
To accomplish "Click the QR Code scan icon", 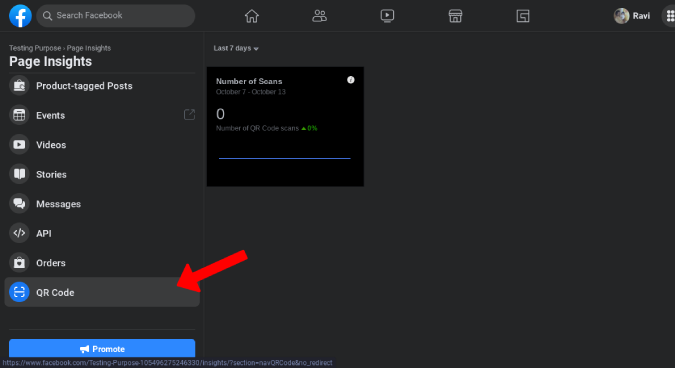I will (19, 292).
